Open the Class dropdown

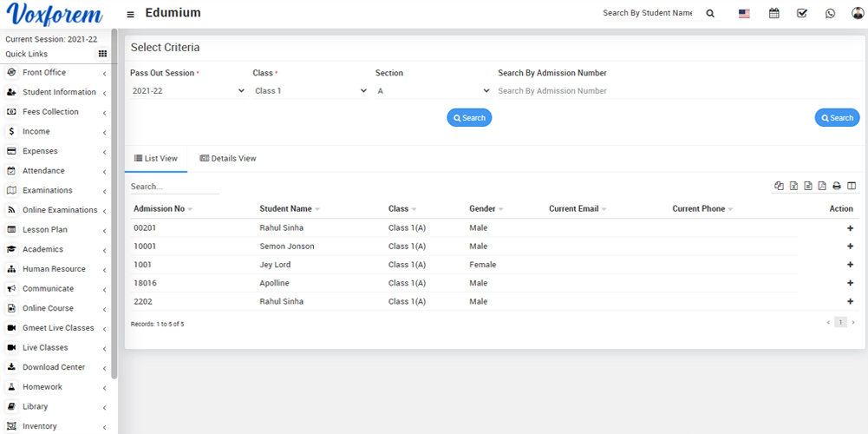coord(310,90)
